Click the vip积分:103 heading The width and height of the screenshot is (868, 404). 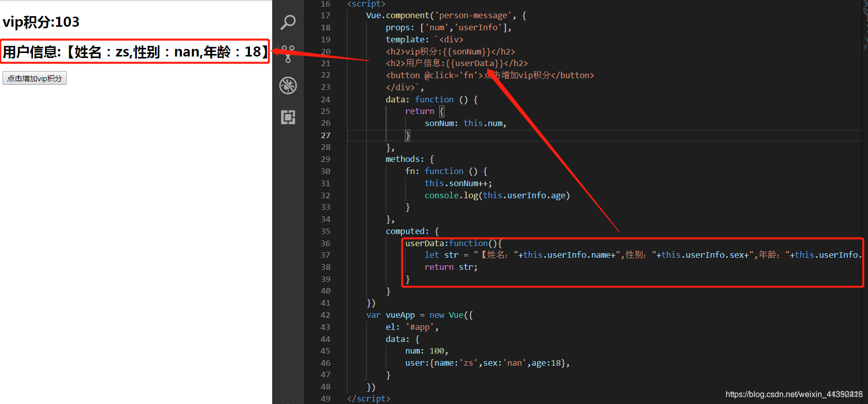[x=41, y=22]
